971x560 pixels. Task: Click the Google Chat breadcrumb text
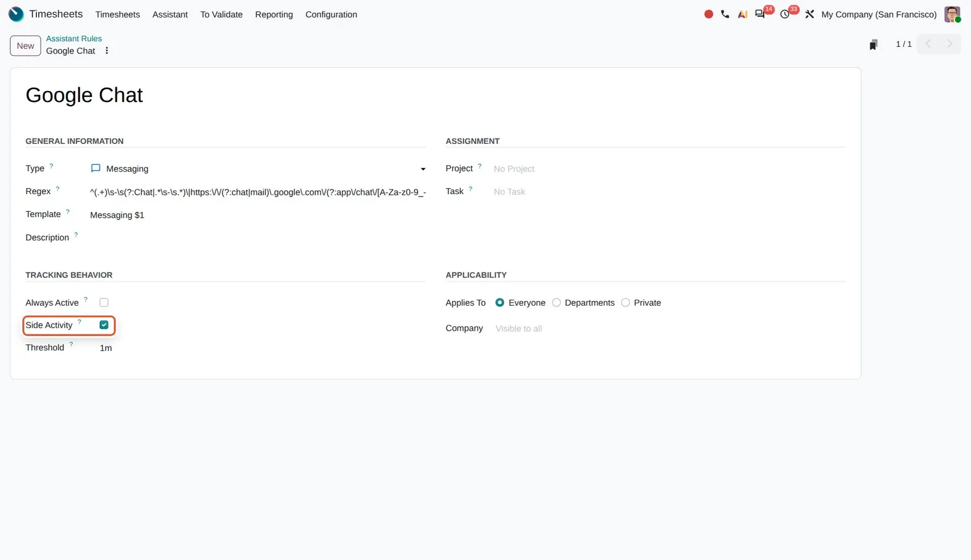coord(71,51)
